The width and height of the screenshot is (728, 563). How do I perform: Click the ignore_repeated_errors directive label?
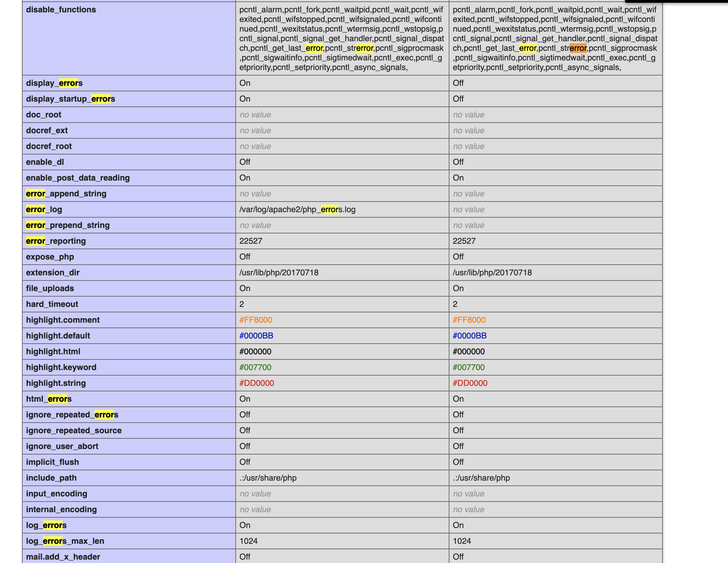coord(72,415)
